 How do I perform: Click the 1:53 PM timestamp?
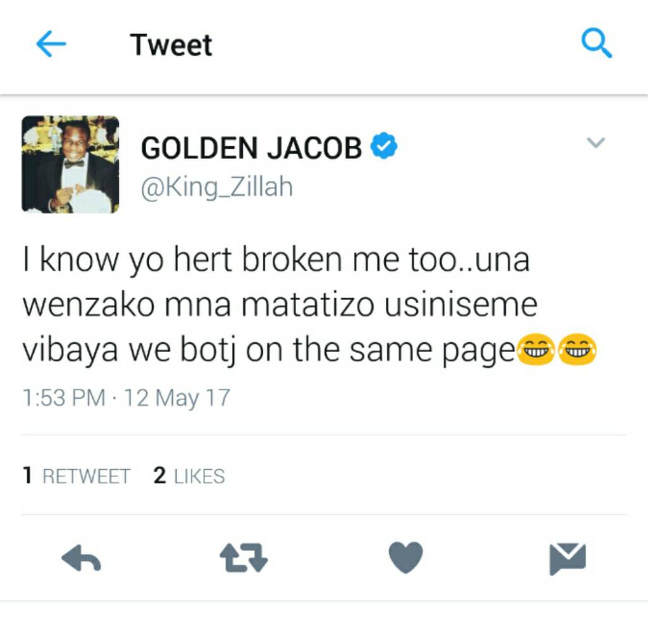[64, 398]
